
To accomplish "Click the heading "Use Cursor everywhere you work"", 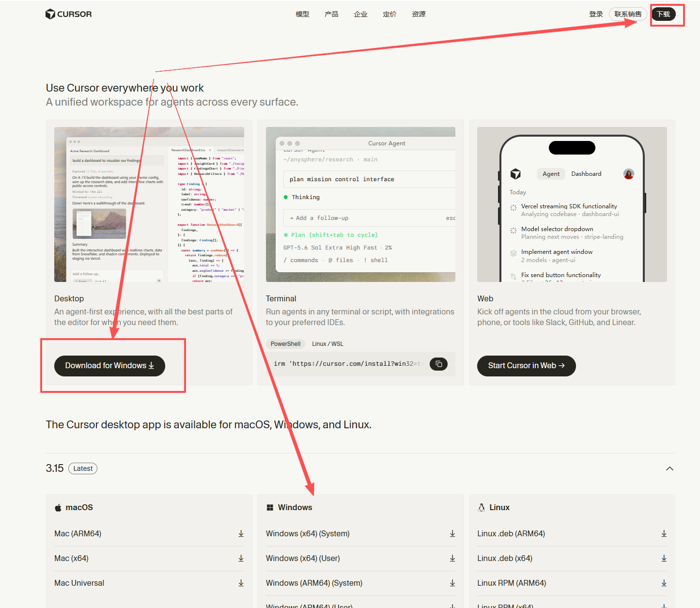I will (125, 88).
